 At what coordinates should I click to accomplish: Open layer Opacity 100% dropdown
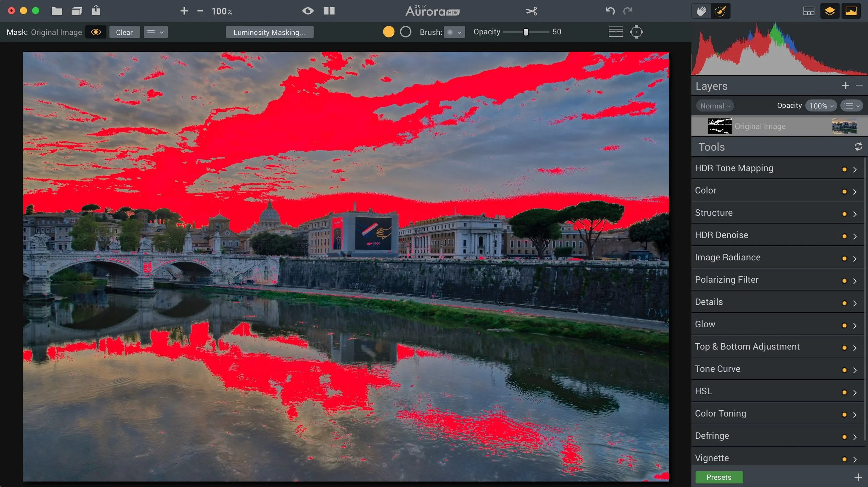point(821,106)
